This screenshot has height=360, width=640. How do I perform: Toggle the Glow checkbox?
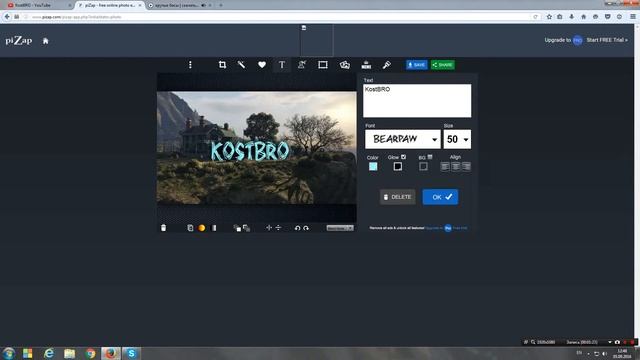(403, 157)
